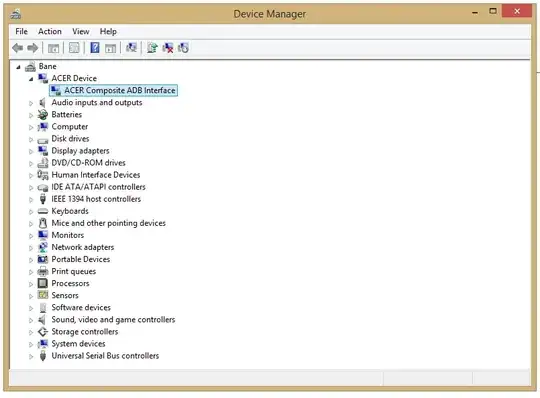Expand the IDE ATA/ATAPI controllers node
Screen dimensions: 540x398
[x=31, y=187]
